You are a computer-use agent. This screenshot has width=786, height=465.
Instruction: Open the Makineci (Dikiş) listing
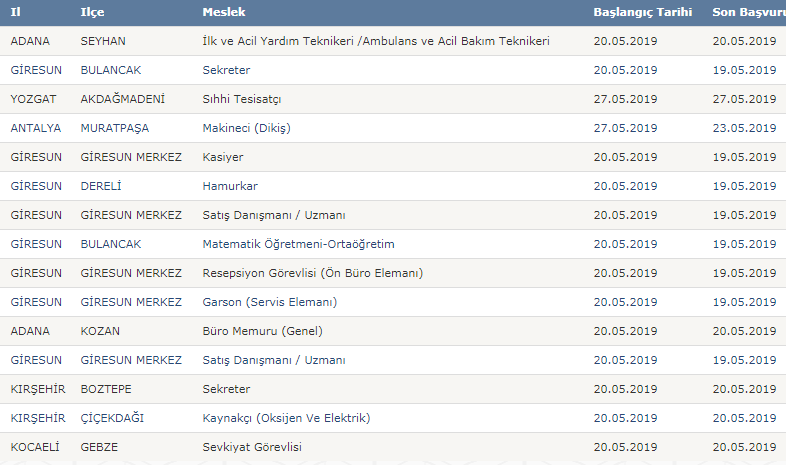click(246, 128)
